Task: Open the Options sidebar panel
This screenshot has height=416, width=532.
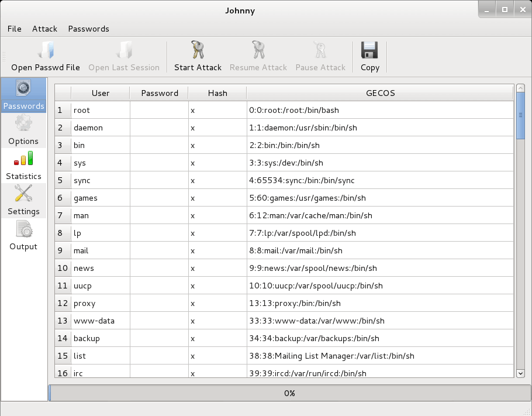Action: [x=23, y=130]
